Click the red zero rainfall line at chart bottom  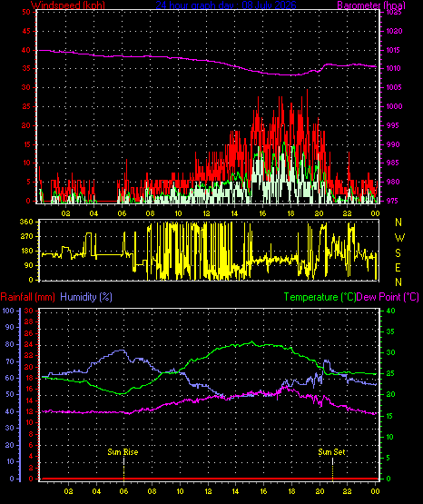[209, 479]
